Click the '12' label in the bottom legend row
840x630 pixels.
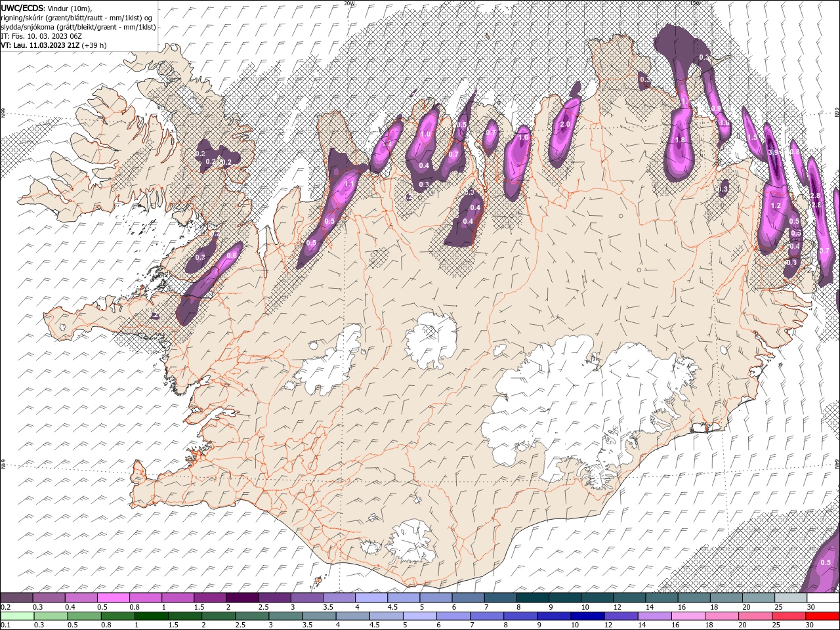point(608,625)
